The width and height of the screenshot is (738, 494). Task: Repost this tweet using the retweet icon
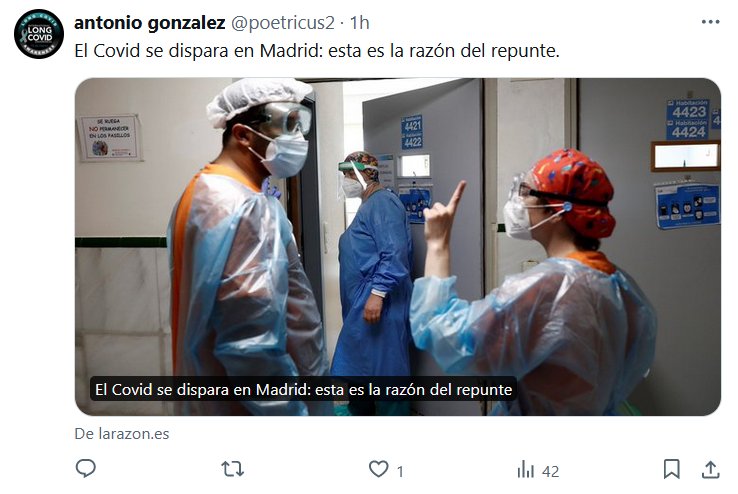[x=233, y=469]
